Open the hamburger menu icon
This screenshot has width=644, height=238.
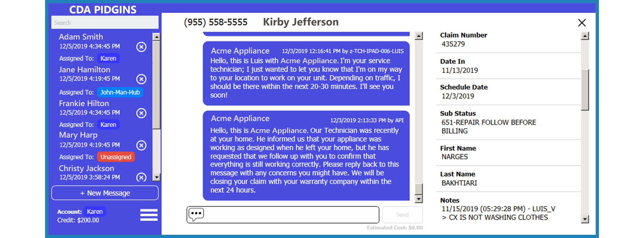click(149, 215)
